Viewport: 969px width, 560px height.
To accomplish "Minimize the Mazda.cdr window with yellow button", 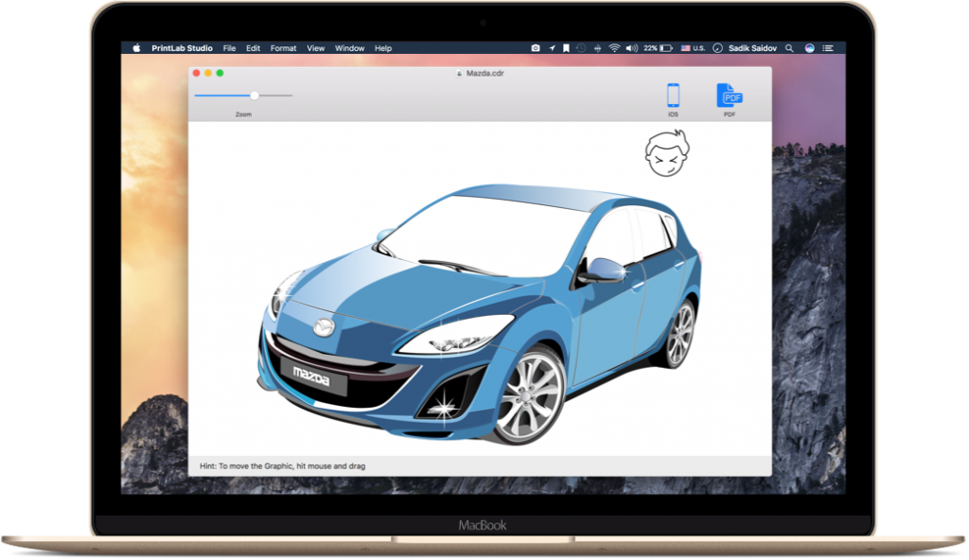I will pyautogui.click(x=208, y=73).
